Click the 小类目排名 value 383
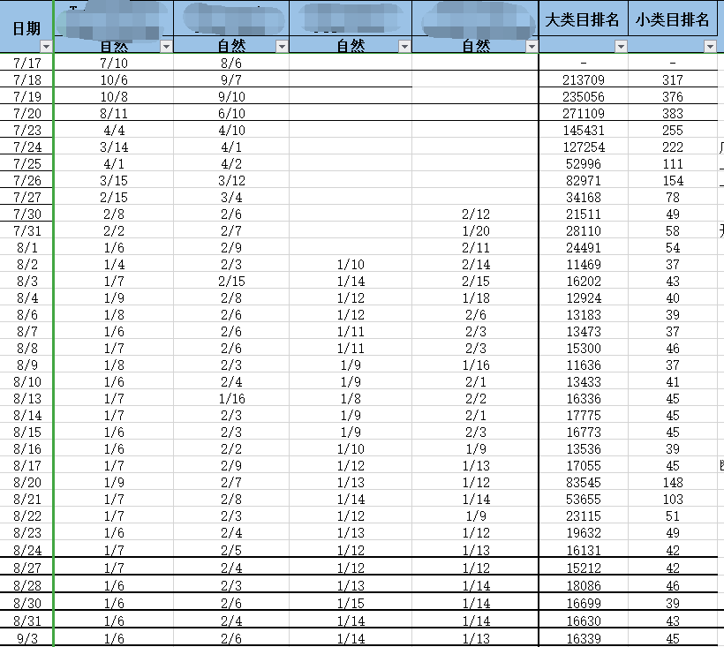The height and width of the screenshot is (649, 725). click(x=672, y=114)
